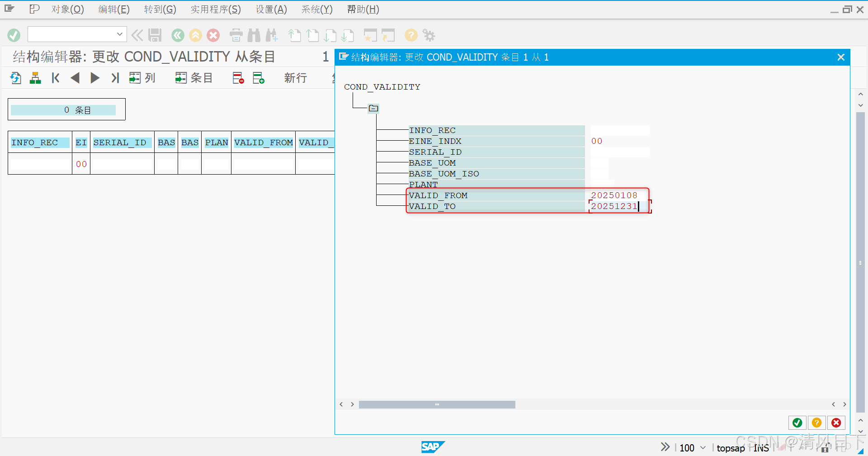Click the Find Next binoculars icon
The height and width of the screenshot is (456, 868).
pyautogui.click(x=272, y=35)
